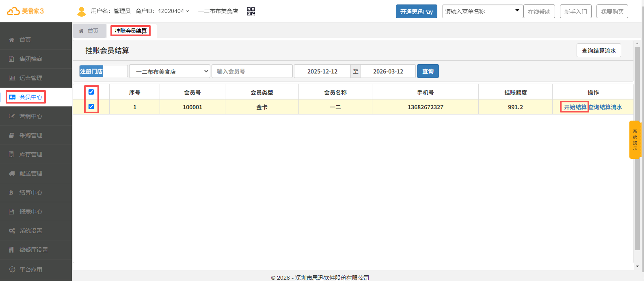Click the QR code icon in header
The image size is (644, 281).
point(251,11)
